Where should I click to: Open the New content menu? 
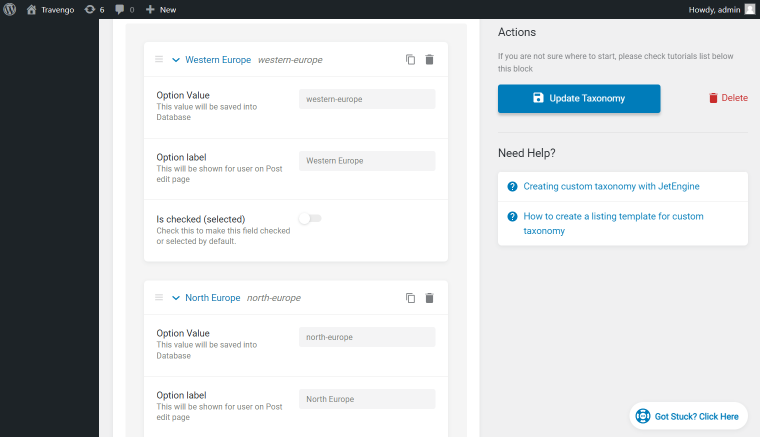(x=161, y=10)
